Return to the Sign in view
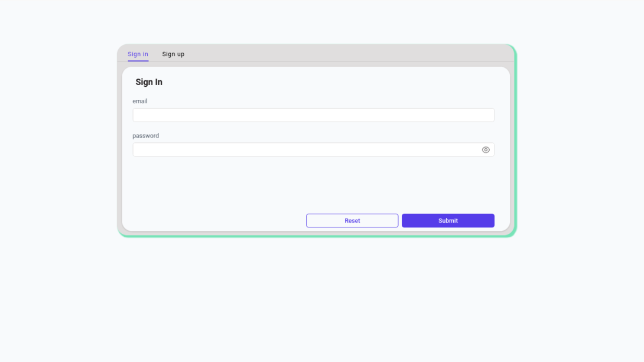 (x=138, y=54)
